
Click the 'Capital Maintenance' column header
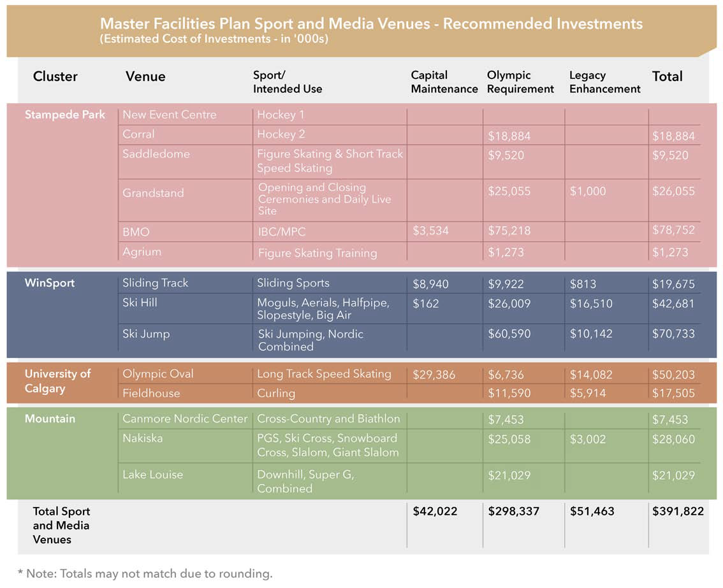[x=444, y=82]
